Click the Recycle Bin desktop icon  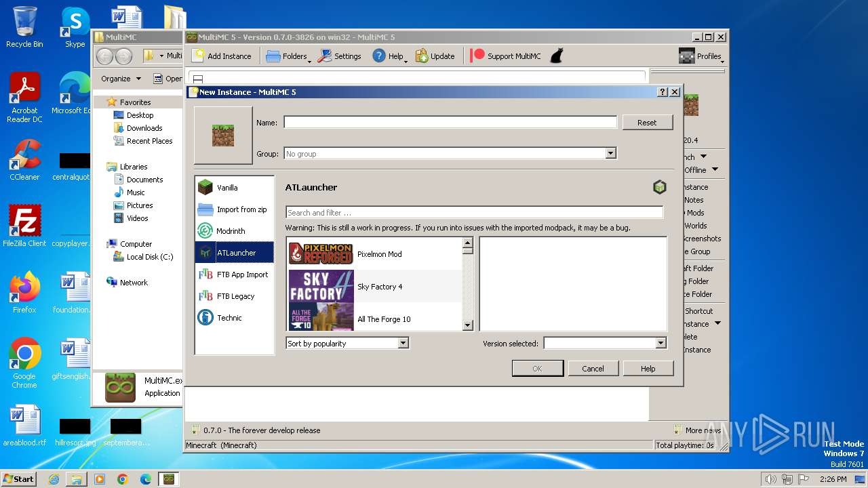(x=24, y=27)
